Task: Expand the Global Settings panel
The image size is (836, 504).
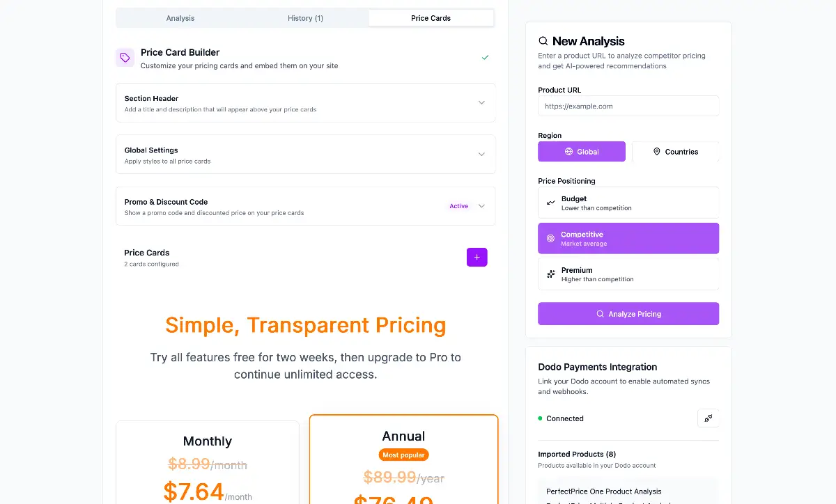Action: point(305,155)
